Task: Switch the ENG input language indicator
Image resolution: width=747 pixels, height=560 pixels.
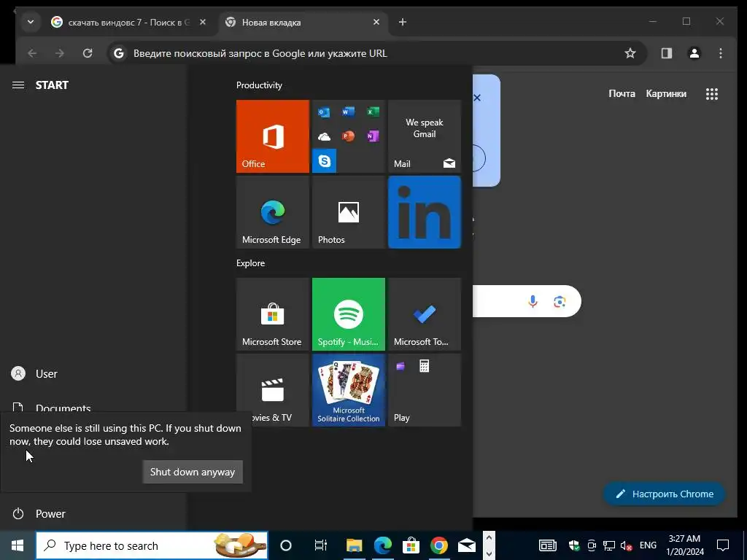Action: point(648,545)
